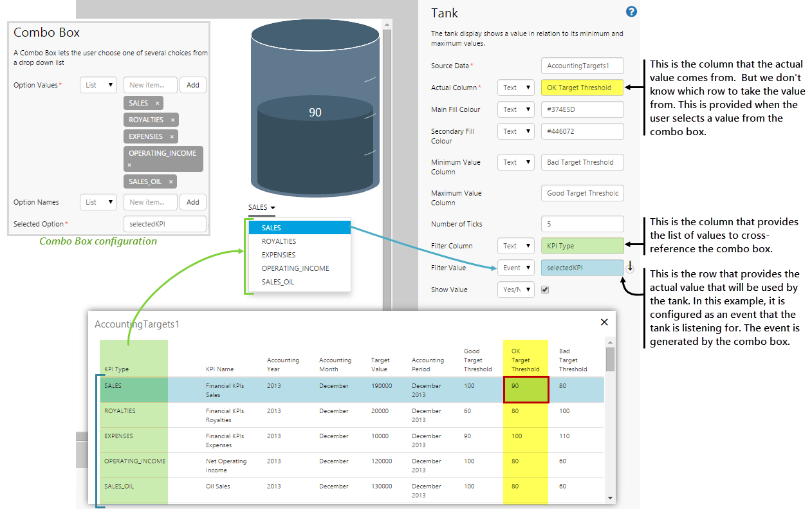Remove the ROYALTIES tag via its x icon

pyautogui.click(x=172, y=120)
